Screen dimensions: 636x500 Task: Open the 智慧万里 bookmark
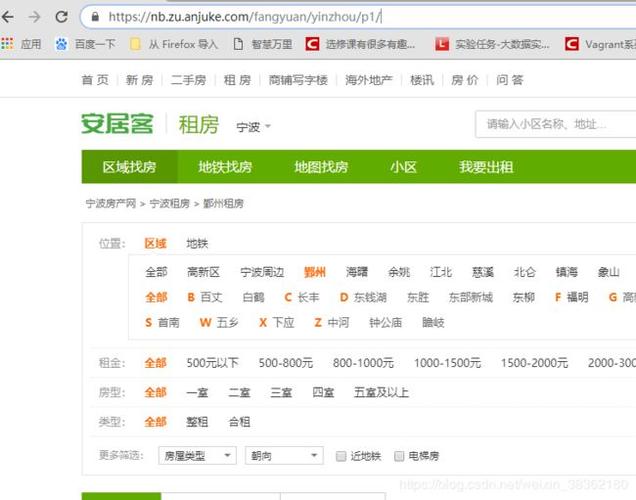[x=263, y=44]
